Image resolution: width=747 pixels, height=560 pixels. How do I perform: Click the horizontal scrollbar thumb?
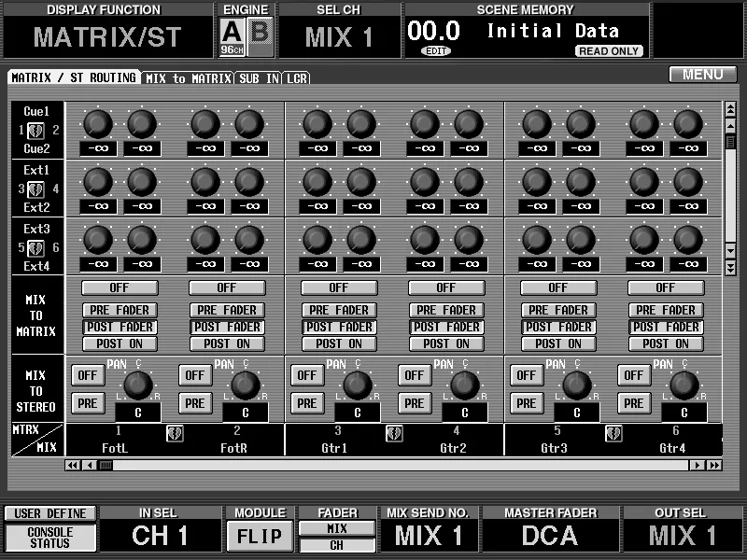tap(106, 465)
